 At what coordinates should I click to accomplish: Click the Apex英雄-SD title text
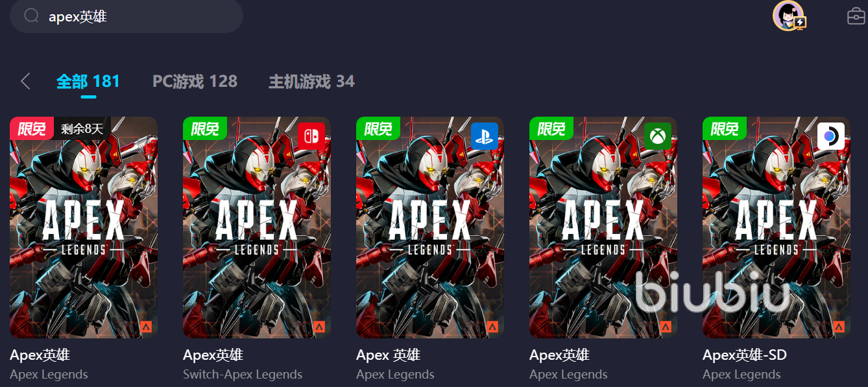[745, 355]
